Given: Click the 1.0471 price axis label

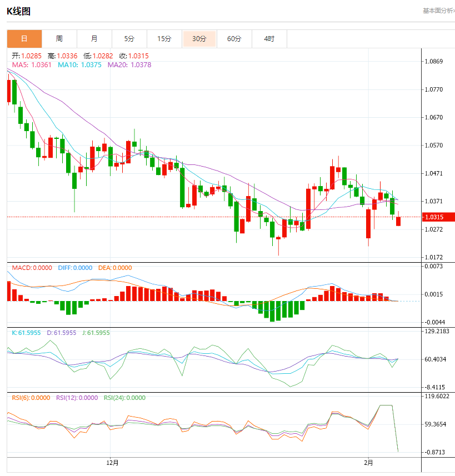Looking at the screenshot, I should pyautogui.click(x=434, y=173).
